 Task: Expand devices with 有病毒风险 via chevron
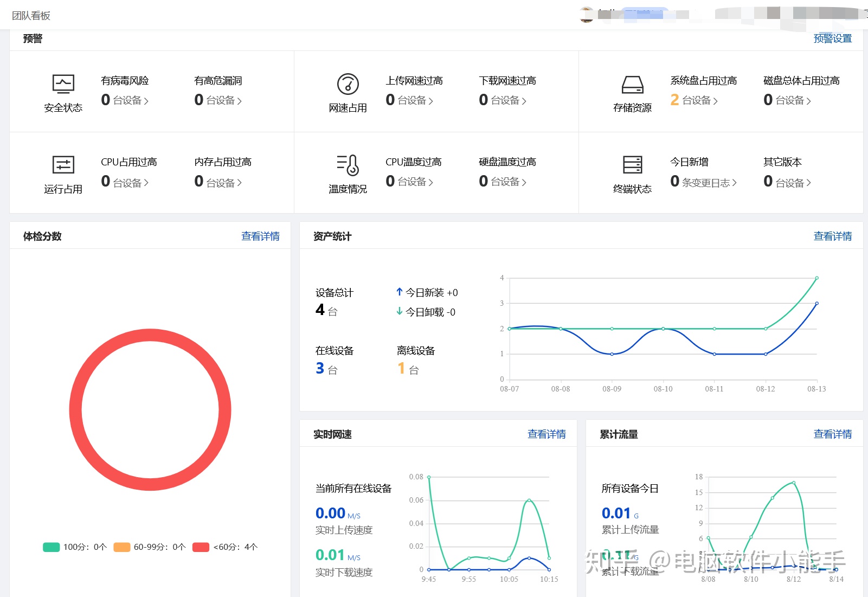click(147, 100)
